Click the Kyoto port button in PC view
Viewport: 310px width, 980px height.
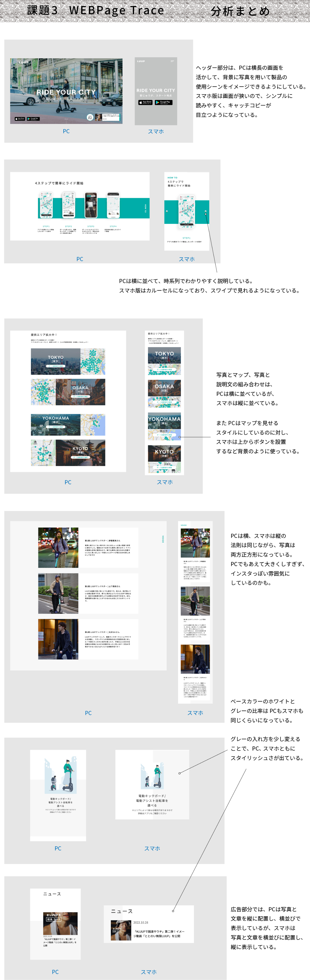pos(80,457)
